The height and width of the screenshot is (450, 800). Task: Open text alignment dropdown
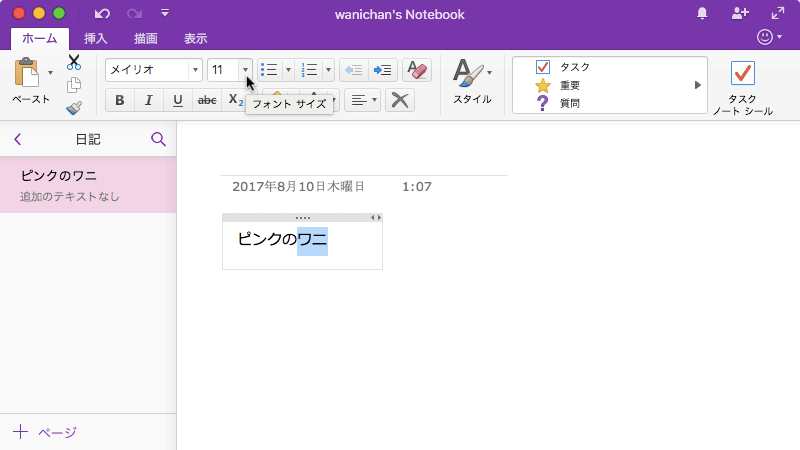point(363,100)
